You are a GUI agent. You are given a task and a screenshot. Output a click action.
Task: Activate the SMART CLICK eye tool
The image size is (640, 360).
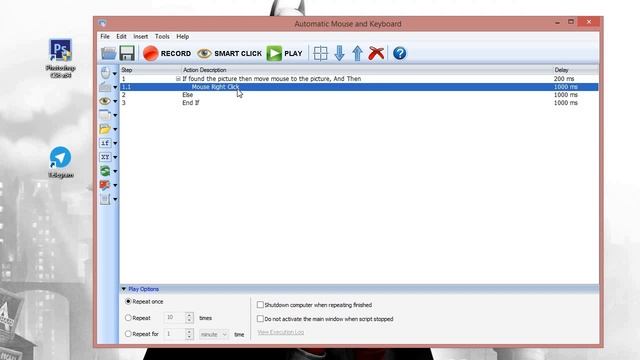pos(229,53)
